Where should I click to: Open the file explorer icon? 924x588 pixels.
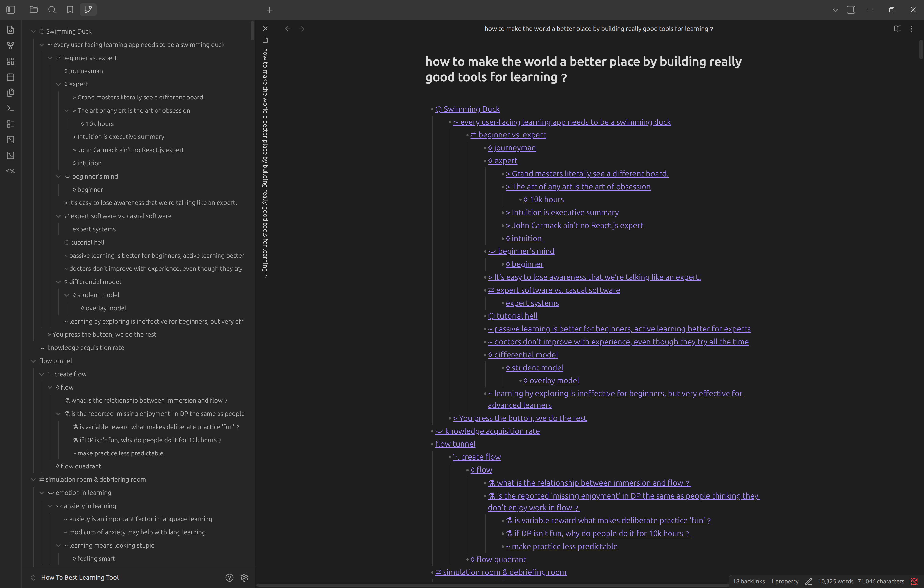34,10
